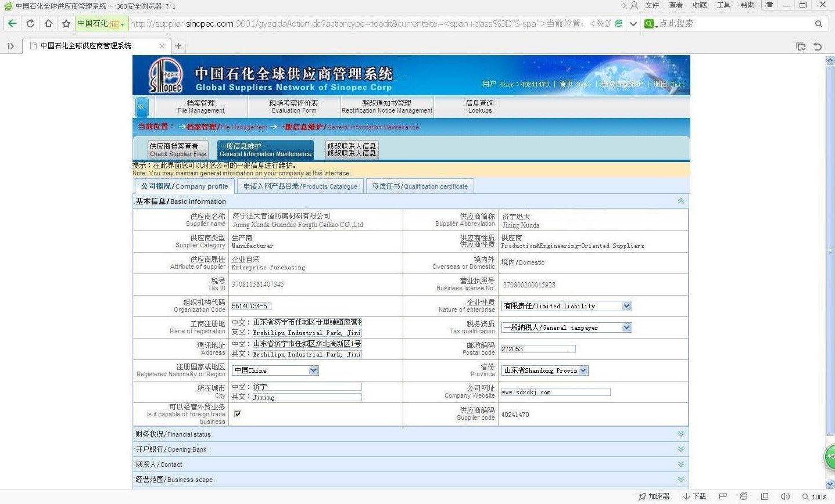
Task: Open the Nature of enterprise dropdown
Action: 567,306
